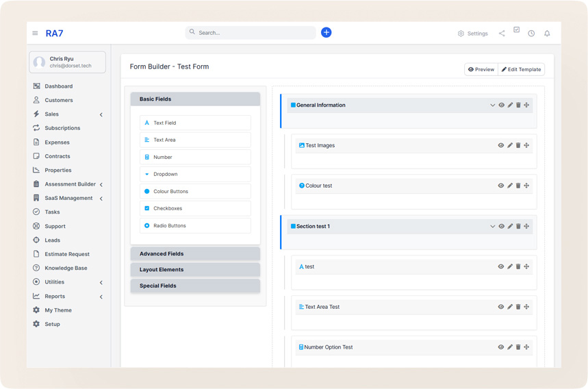Expand the Reports submenu arrow
Screen dimensions: 588x389
101,297
